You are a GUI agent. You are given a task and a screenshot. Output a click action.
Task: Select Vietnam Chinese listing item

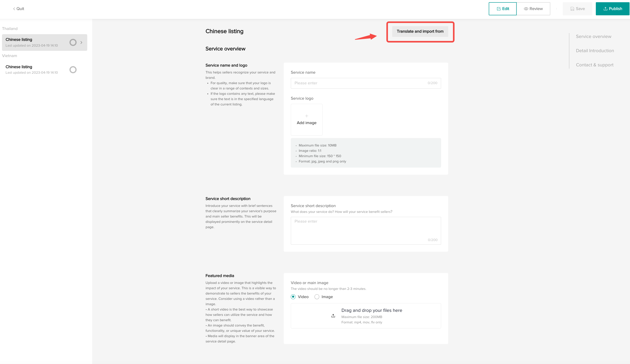click(x=44, y=69)
